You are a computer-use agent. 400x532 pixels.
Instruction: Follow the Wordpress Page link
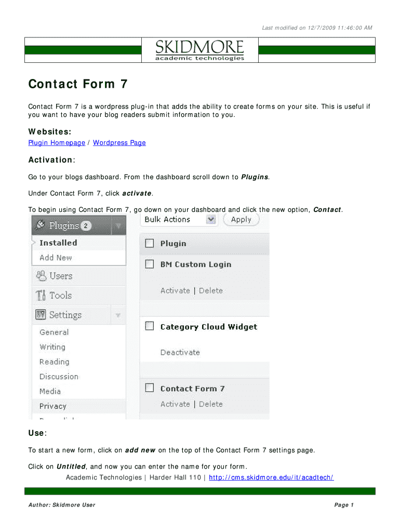tap(119, 143)
